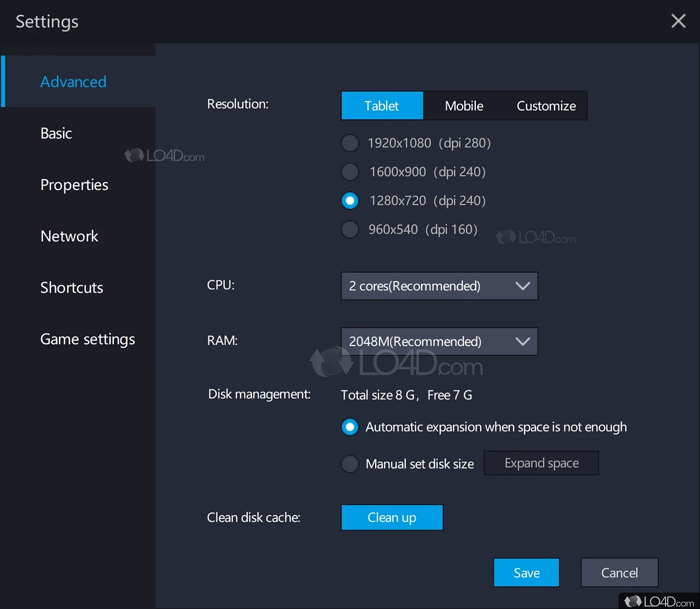Open the Network settings section
Screen dimensions: 700x609
pos(69,236)
